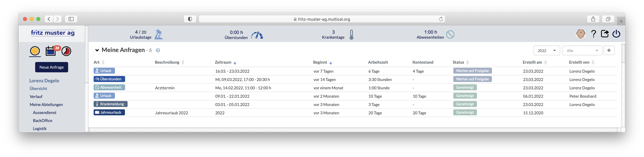Select BackOffice department

click(x=43, y=120)
